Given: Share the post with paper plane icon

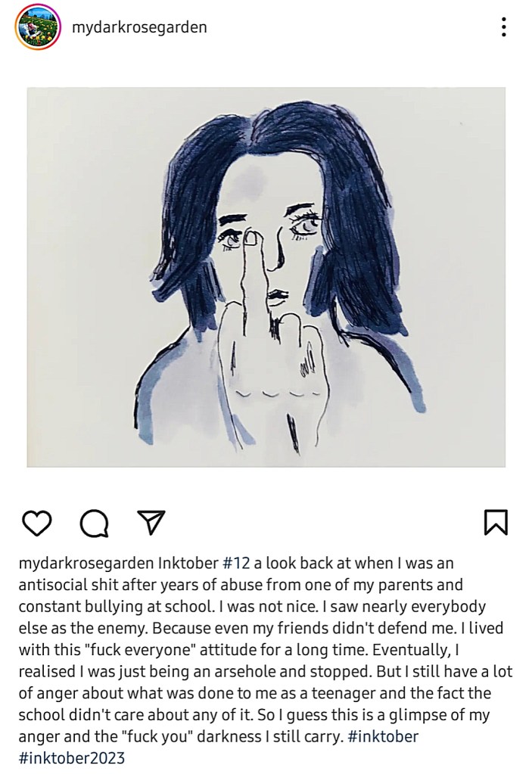Looking at the screenshot, I should pyautogui.click(x=151, y=522).
